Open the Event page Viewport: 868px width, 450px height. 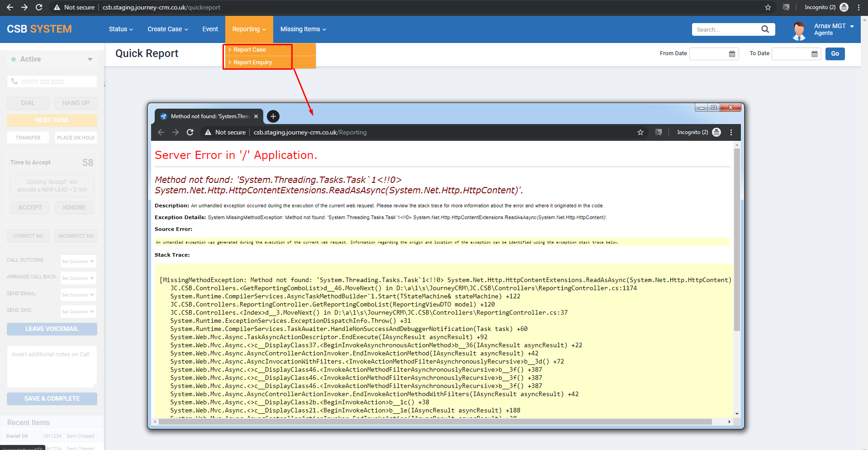[x=210, y=29]
